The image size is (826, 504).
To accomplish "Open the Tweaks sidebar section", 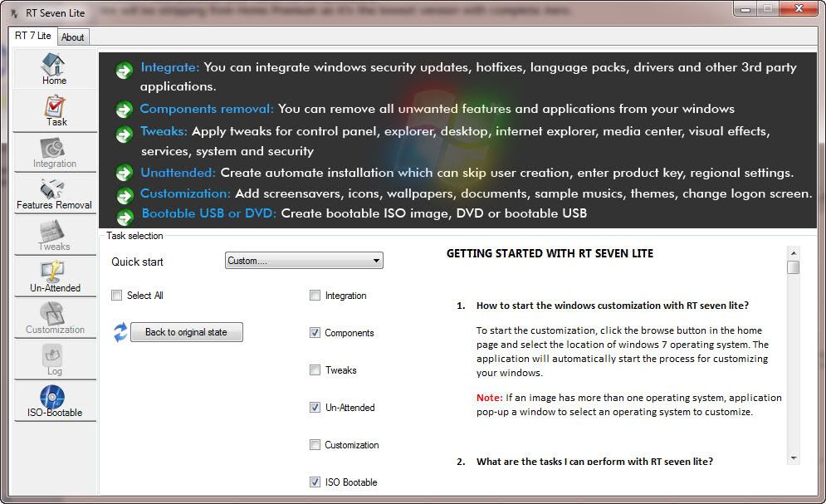I will (x=55, y=236).
